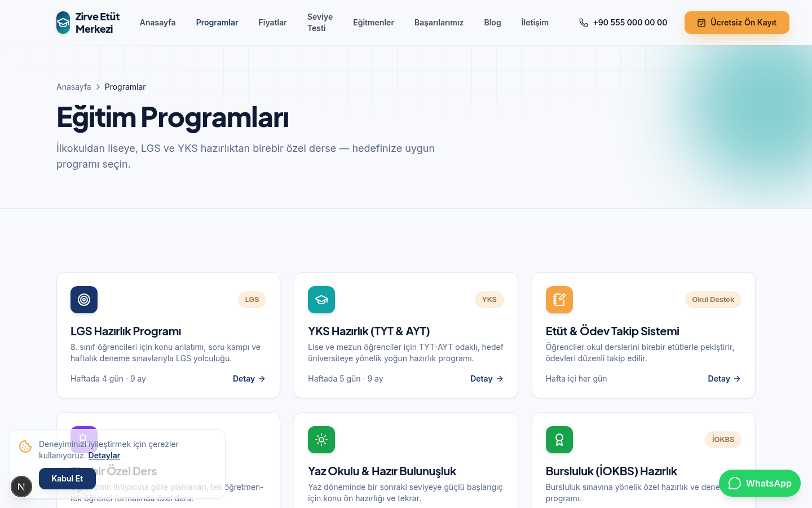
Task: Click the WhatsApp chat bubble icon
Action: click(x=735, y=483)
